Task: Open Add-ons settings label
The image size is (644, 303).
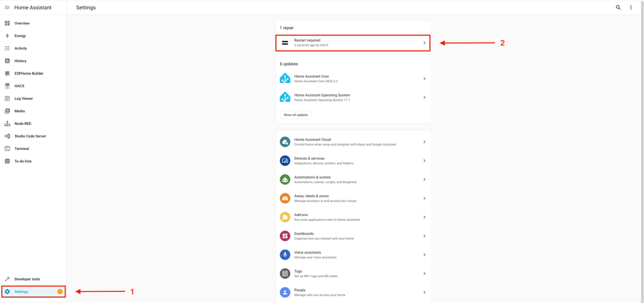Action: click(x=301, y=215)
